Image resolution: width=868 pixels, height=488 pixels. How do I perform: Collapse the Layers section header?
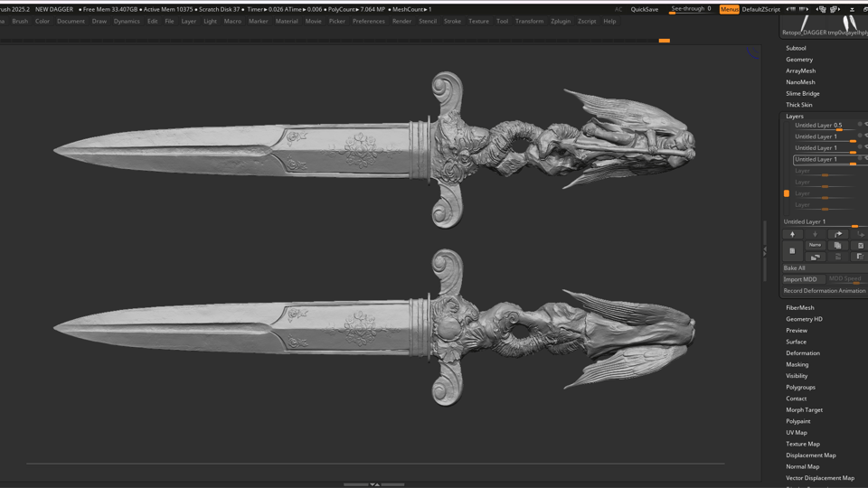[795, 117]
